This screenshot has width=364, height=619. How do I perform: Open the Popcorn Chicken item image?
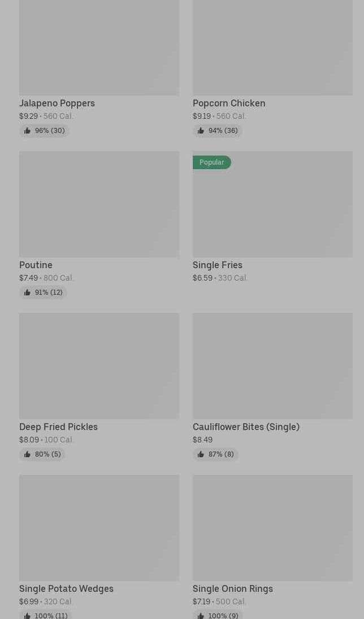pyautogui.click(x=272, y=48)
